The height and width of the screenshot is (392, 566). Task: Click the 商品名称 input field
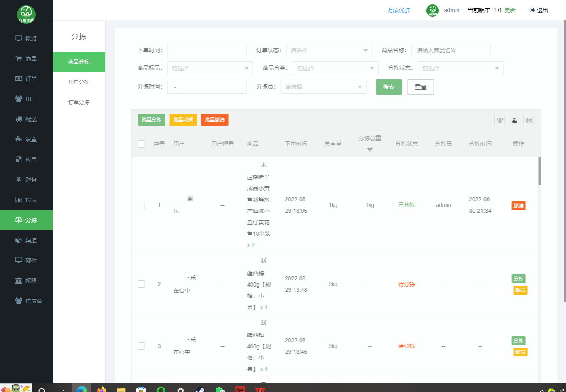tap(451, 51)
